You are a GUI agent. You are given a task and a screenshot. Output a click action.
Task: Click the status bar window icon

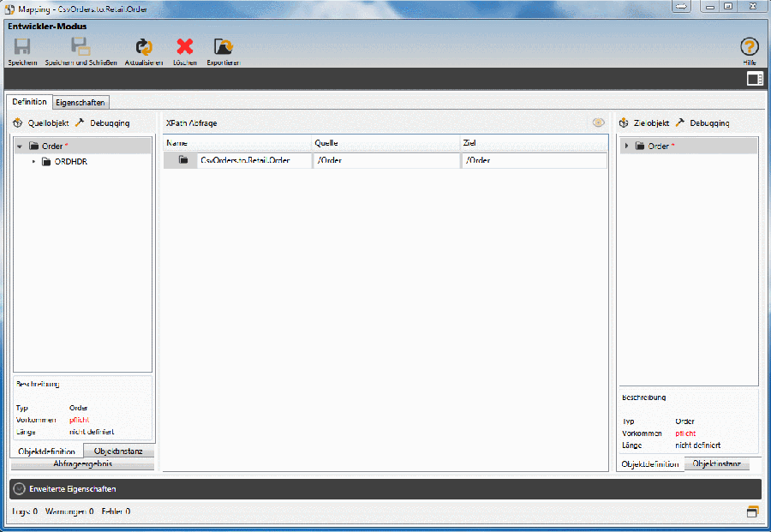753,512
